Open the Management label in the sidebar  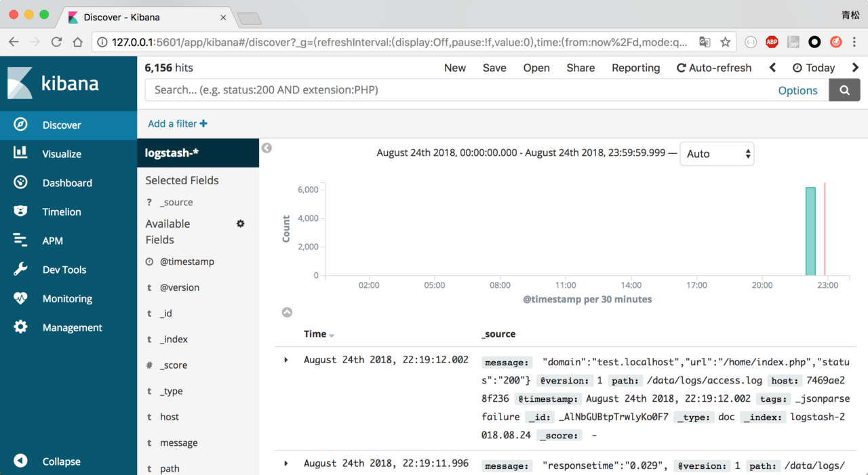click(x=73, y=327)
